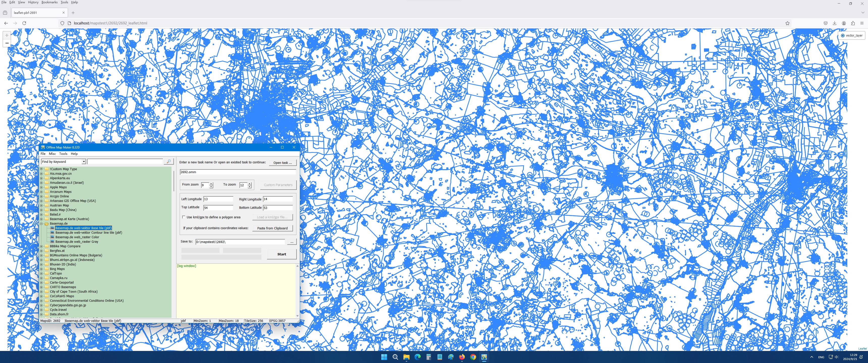Open Firefox History menu
Screen dimensions: 868x363
click(x=33, y=2)
